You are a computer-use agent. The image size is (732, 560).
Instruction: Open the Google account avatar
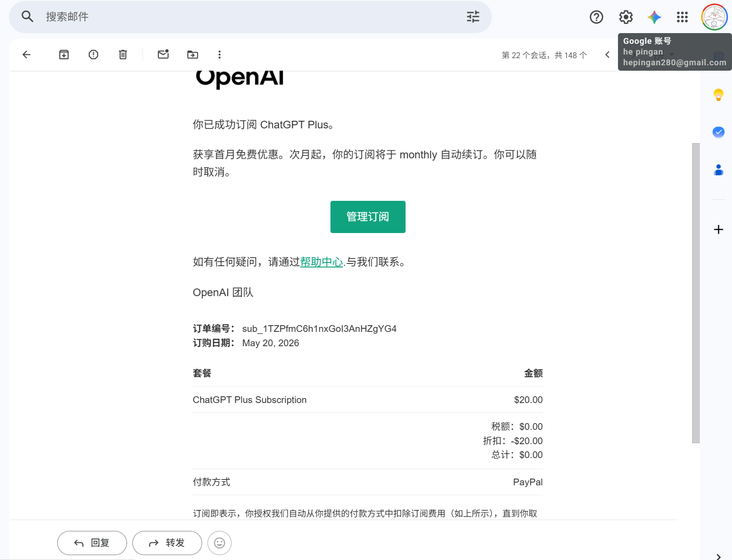pos(714,17)
